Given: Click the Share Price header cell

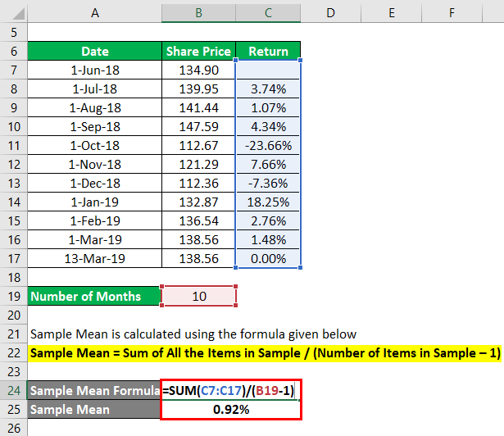Looking at the screenshot, I should [x=198, y=51].
